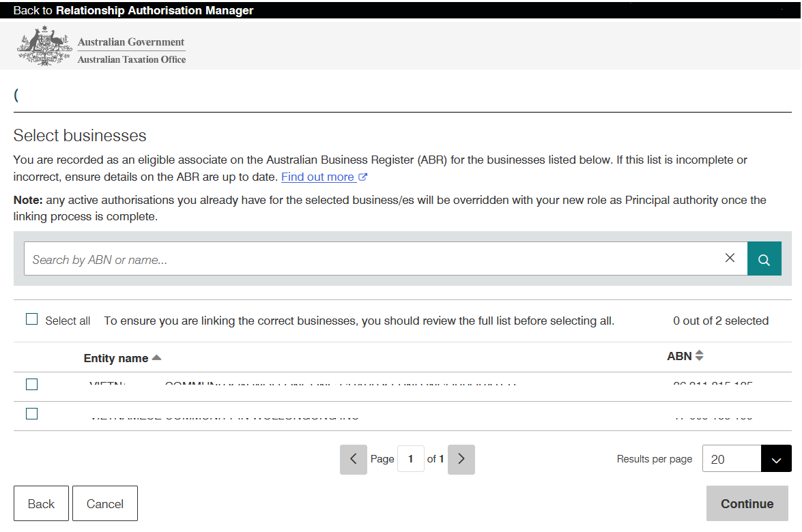Go to previous page arrow
Image resolution: width=802 pixels, height=532 pixels.
tap(354, 460)
